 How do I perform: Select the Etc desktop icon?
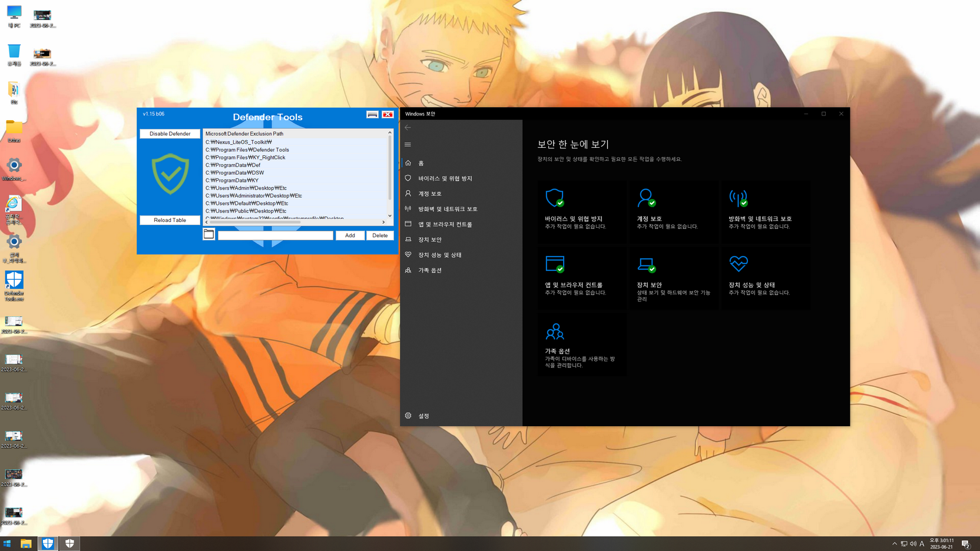[x=14, y=93]
